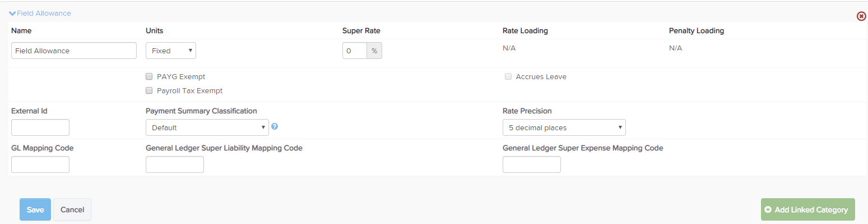Click the Payment Summary Classification help icon

point(275,126)
